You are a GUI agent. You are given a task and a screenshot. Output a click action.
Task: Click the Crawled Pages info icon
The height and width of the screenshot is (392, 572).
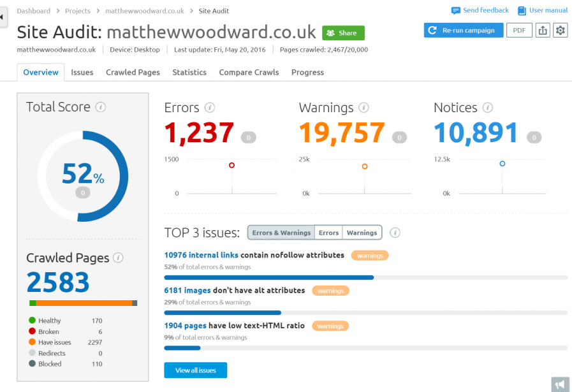(118, 258)
